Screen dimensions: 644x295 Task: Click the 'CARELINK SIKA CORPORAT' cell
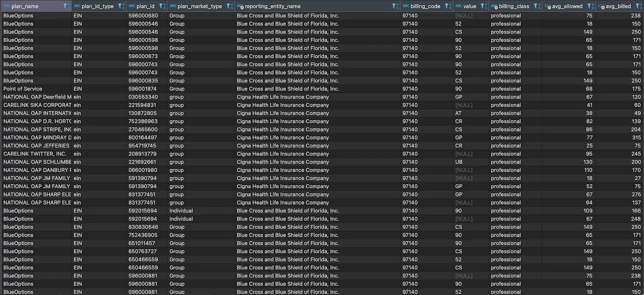point(37,105)
